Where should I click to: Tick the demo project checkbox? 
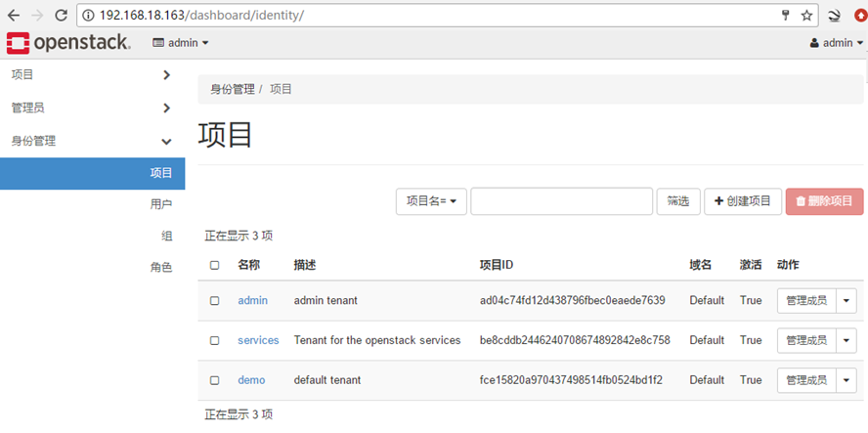point(215,380)
